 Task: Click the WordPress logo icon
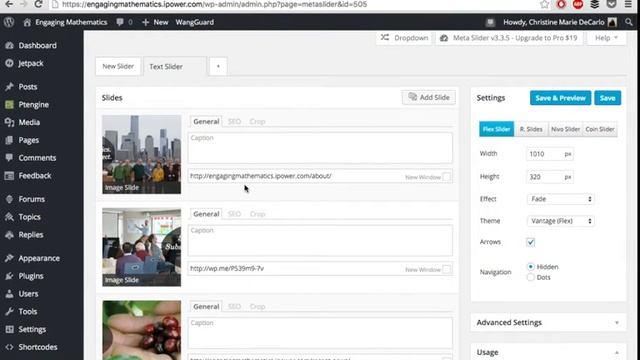tap(9, 22)
